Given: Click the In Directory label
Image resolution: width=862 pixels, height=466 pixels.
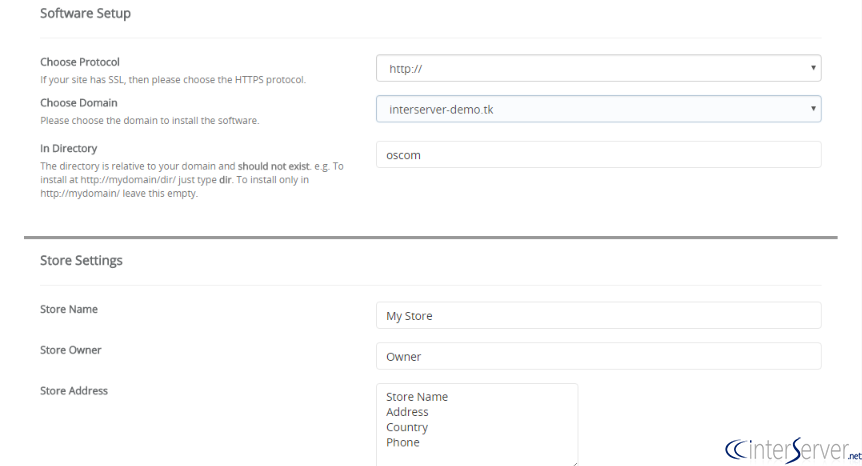Looking at the screenshot, I should coord(69,148).
